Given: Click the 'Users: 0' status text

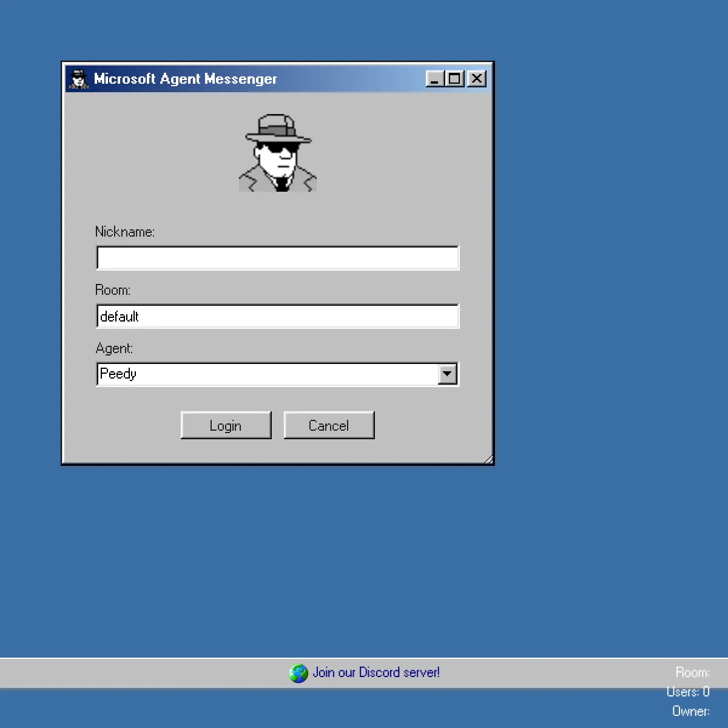Looking at the screenshot, I should [x=688, y=692].
